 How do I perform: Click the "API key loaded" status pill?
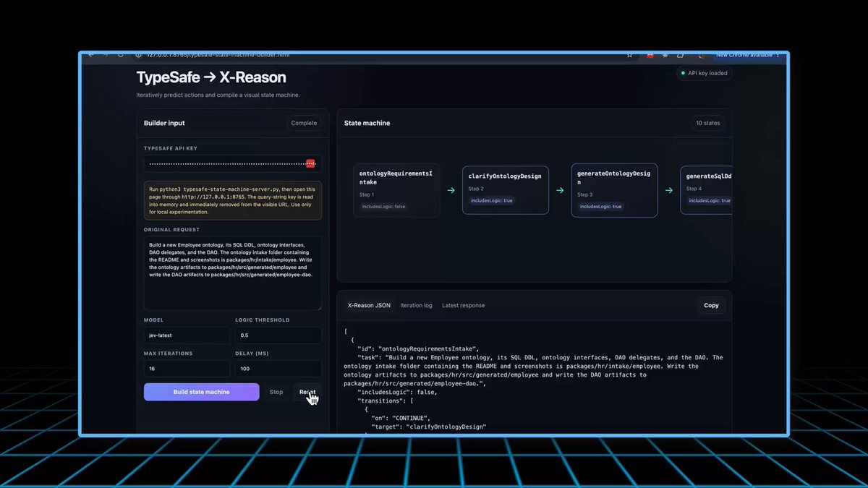[704, 73]
